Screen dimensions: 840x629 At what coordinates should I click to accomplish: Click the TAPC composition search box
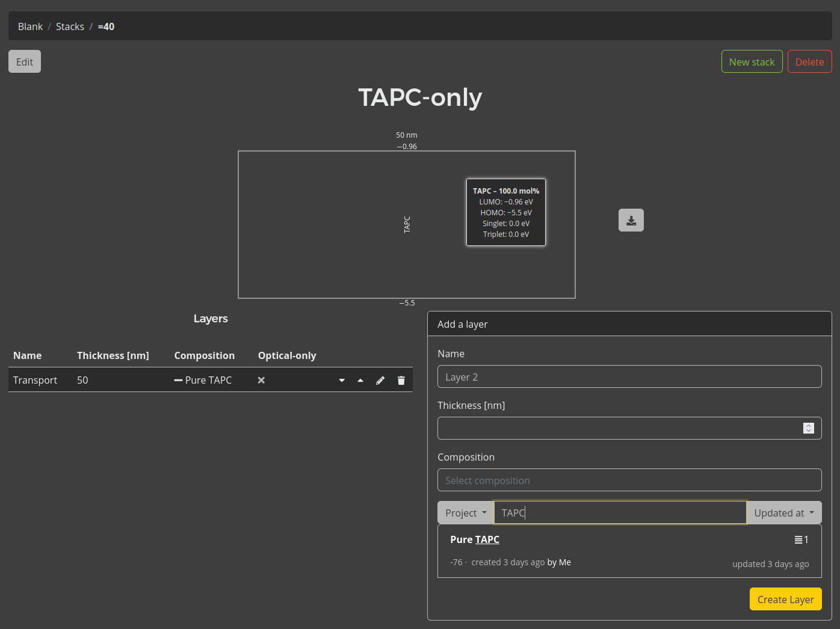[x=620, y=513]
